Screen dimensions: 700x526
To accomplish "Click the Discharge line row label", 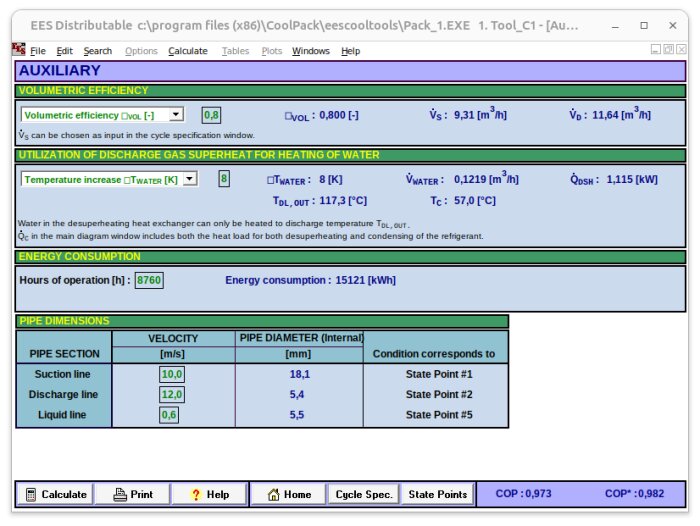I will click(63, 394).
